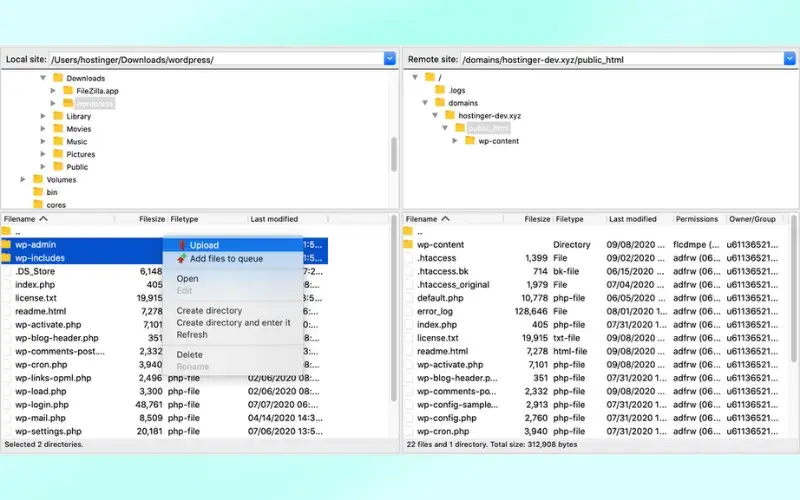
Task: Click the FileZilla.app folder icon
Action: click(68, 90)
